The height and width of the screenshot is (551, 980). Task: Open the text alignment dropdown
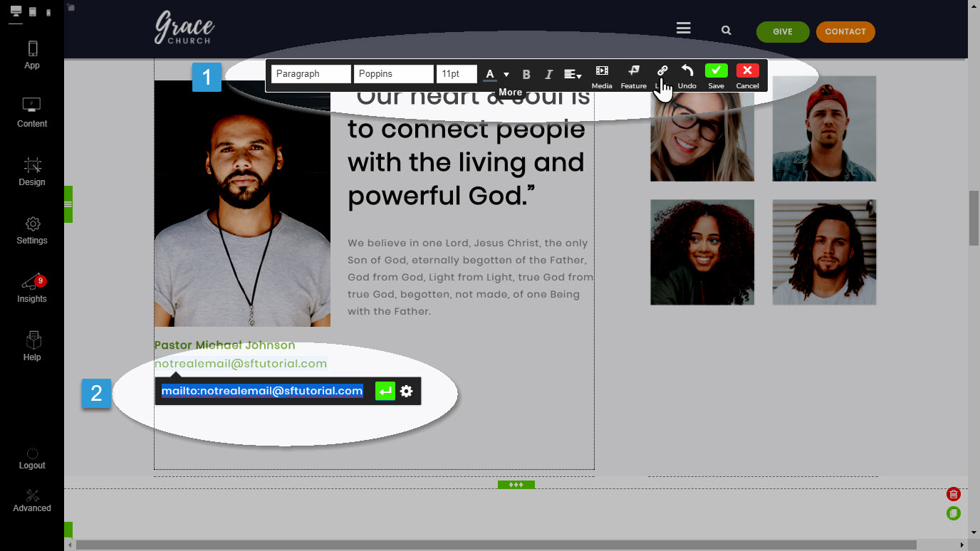(573, 74)
